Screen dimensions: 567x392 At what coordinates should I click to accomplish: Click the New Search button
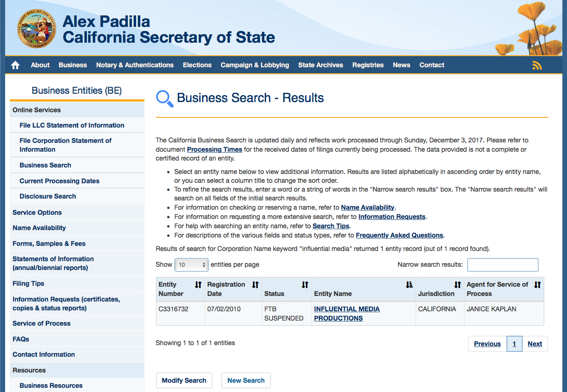(246, 380)
